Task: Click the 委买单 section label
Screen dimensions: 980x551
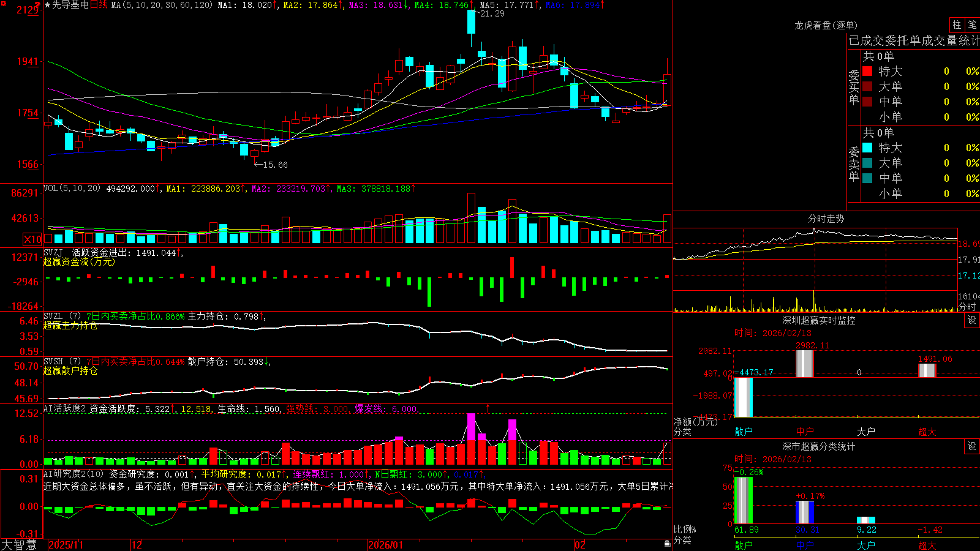Action: pyautogui.click(x=854, y=88)
